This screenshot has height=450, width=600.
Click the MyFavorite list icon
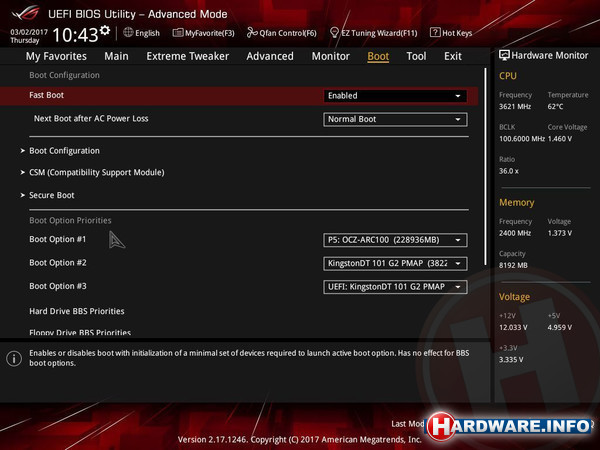click(178, 33)
